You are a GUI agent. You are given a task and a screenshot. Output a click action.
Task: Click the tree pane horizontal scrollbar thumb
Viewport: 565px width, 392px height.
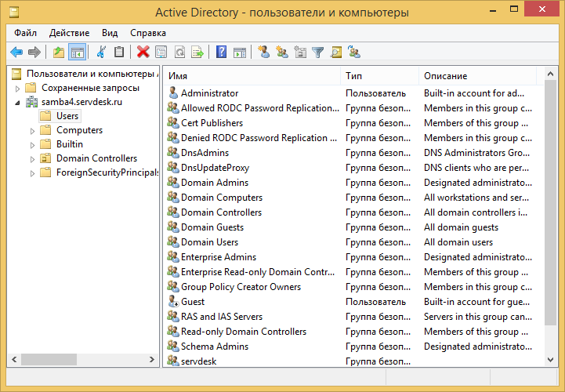pyautogui.click(x=49, y=359)
